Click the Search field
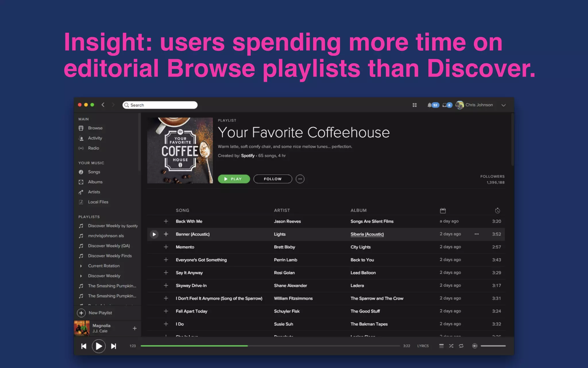 [160, 105]
